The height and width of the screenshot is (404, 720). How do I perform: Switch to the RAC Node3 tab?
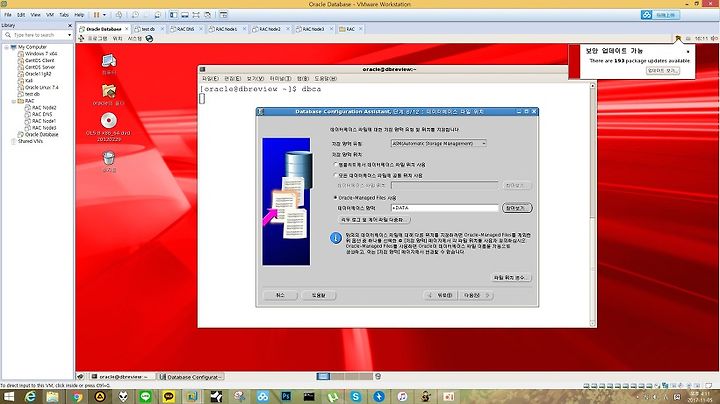click(x=313, y=29)
